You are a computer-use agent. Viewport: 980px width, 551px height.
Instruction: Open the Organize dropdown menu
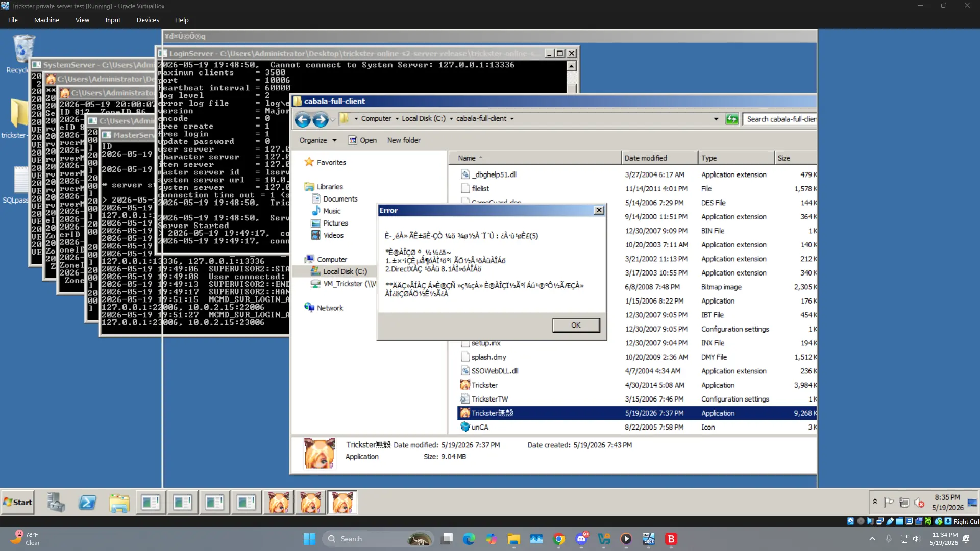click(318, 140)
